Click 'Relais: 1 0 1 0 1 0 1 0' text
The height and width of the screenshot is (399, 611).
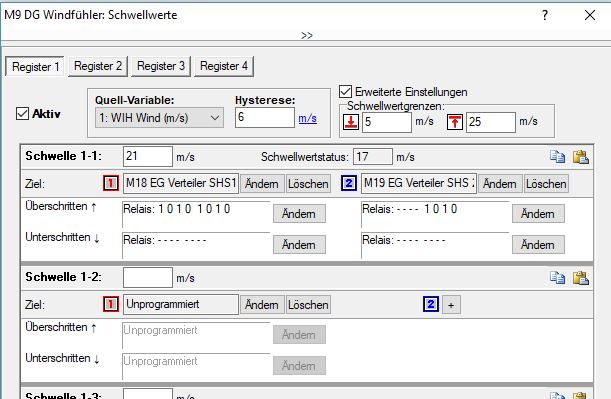177,209
